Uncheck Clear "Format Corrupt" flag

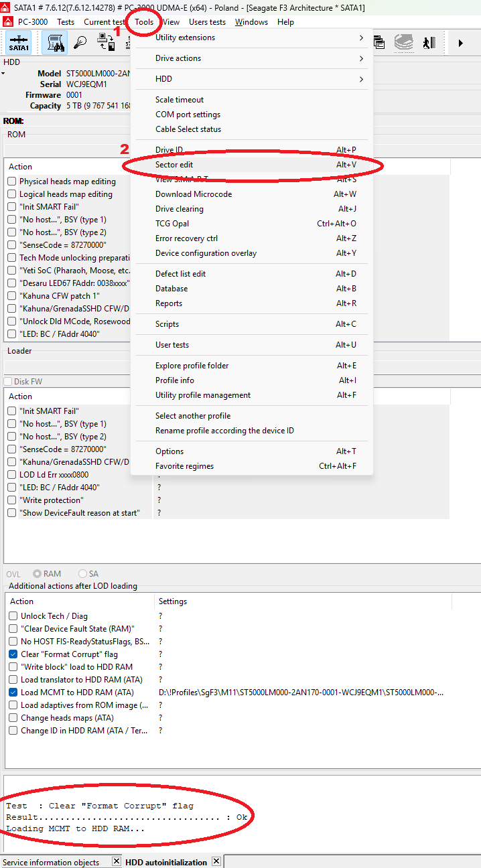tap(13, 654)
